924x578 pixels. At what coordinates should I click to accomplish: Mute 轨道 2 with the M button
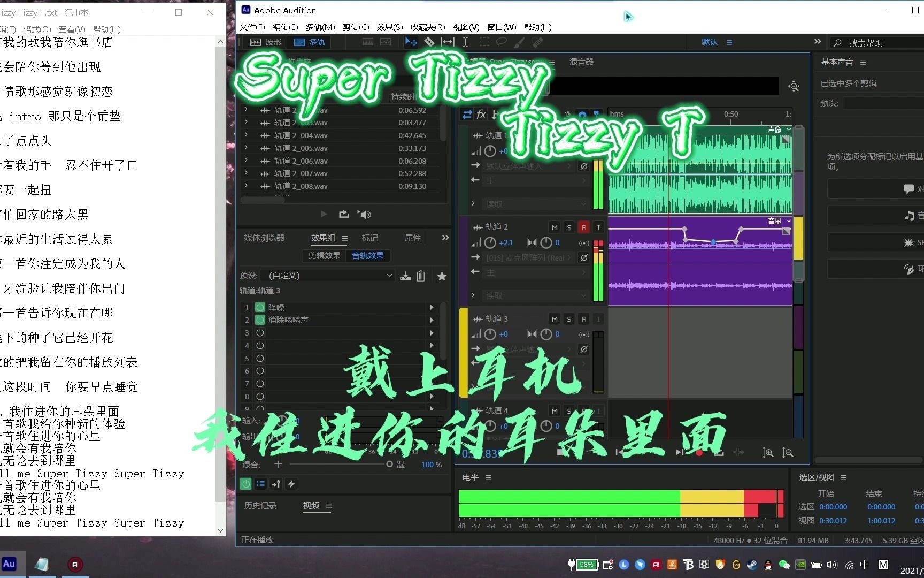(555, 227)
